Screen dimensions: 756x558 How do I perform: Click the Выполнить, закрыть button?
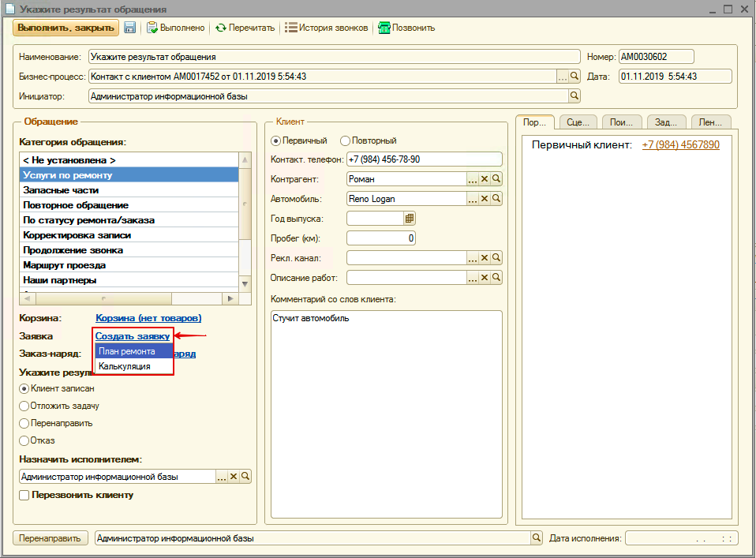65,28
